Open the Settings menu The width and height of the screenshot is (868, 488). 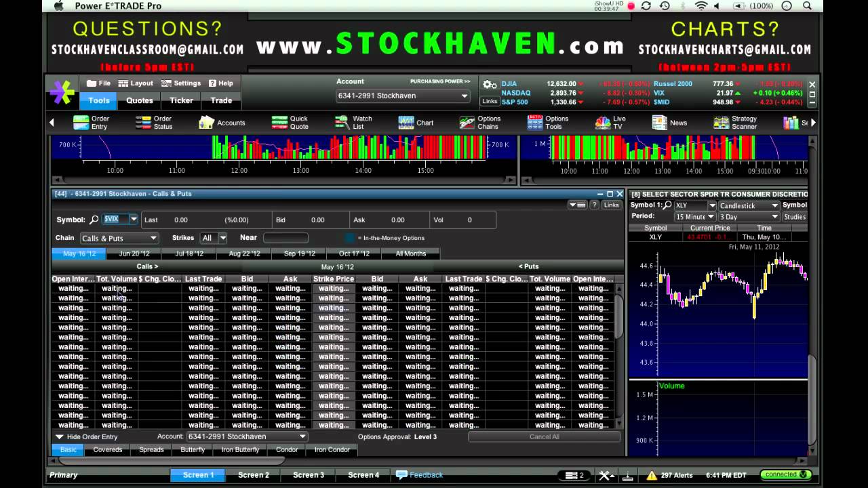coord(181,83)
